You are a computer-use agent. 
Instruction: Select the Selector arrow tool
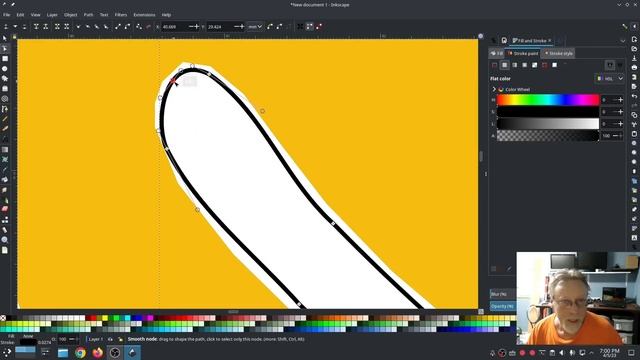pyautogui.click(x=4, y=38)
